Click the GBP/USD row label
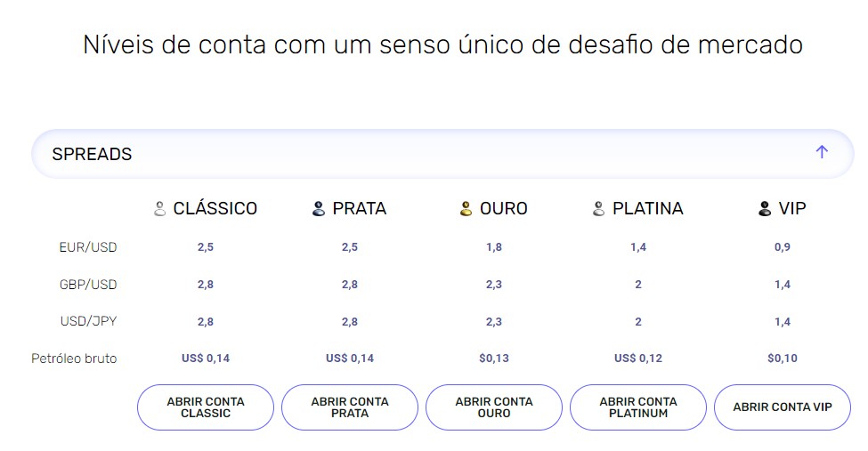This screenshot has width=868, height=451. coord(88,285)
